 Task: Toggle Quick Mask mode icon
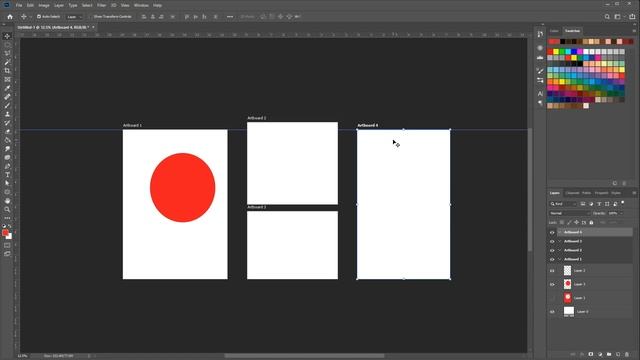7,245
